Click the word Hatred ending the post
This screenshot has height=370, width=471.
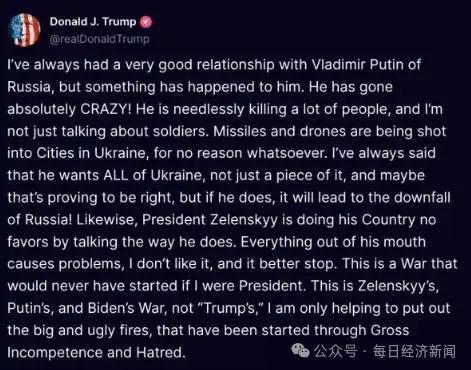click(161, 353)
